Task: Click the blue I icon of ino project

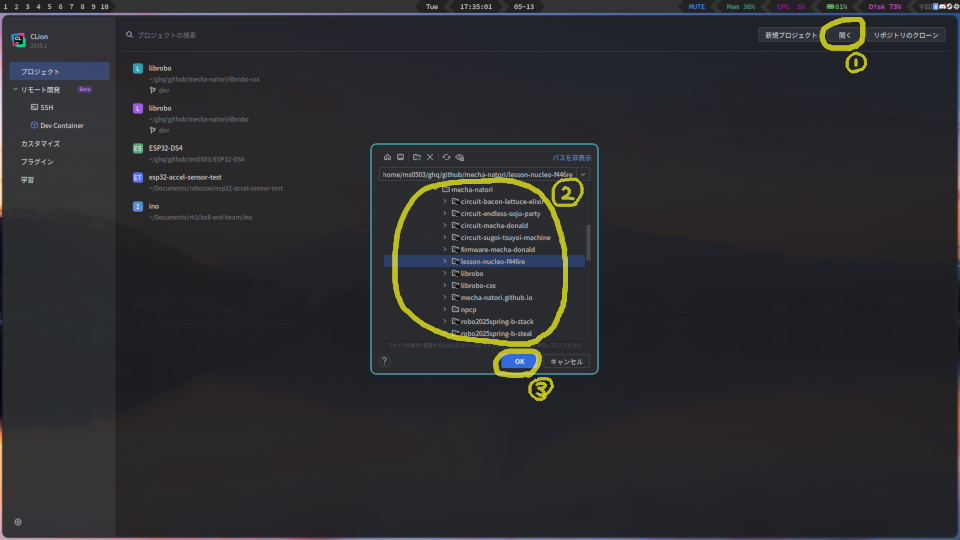Action: click(x=138, y=206)
